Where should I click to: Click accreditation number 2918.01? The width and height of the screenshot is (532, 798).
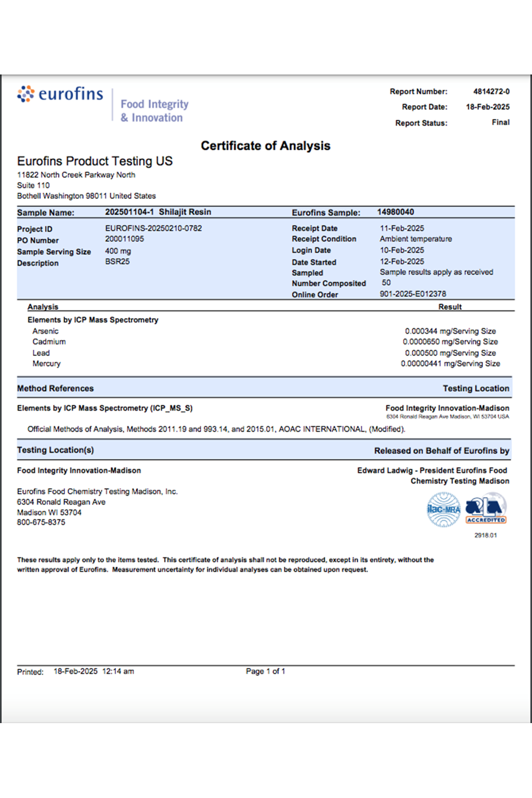click(x=486, y=536)
